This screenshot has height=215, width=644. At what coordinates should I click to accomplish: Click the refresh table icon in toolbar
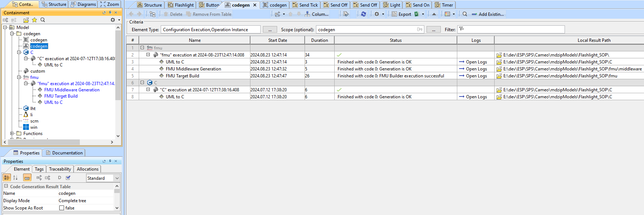pos(364,14)
